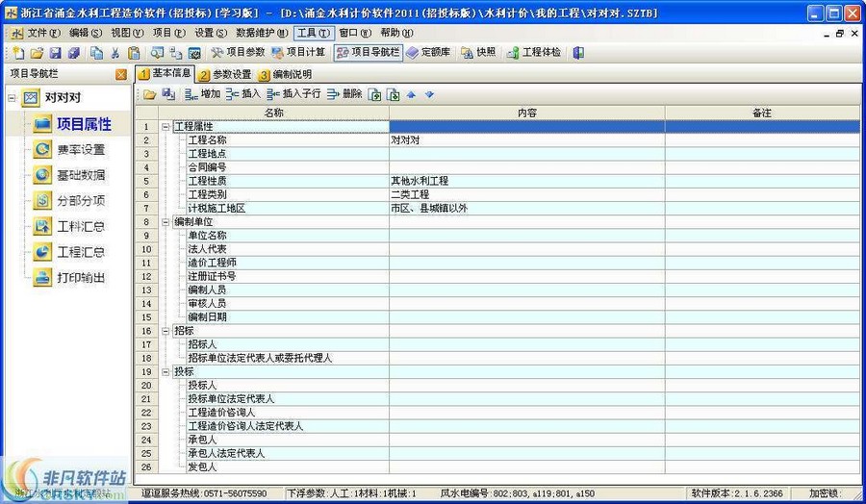Open the 定额库 quota library
The image size is (866, 504).
(x=428, y=53)
